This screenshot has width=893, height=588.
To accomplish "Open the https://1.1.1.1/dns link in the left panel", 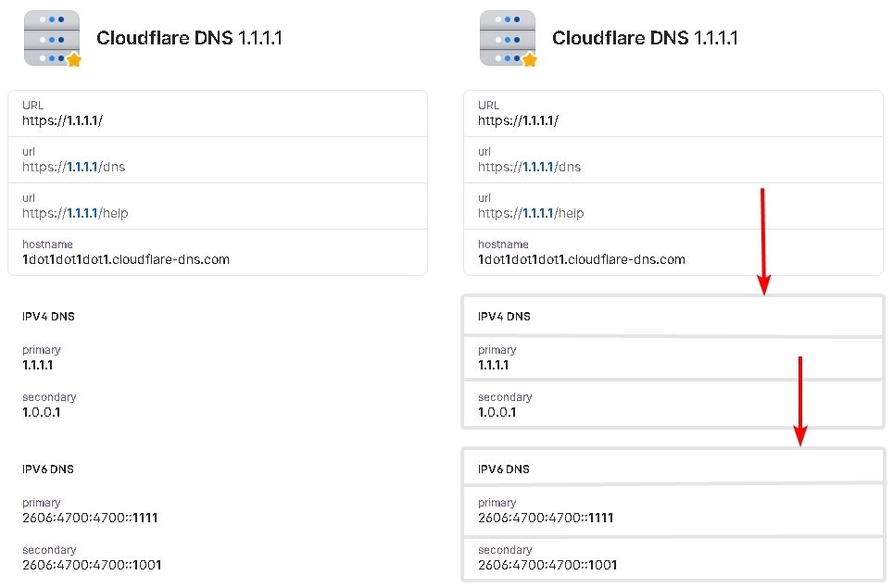I will point(74,167).
